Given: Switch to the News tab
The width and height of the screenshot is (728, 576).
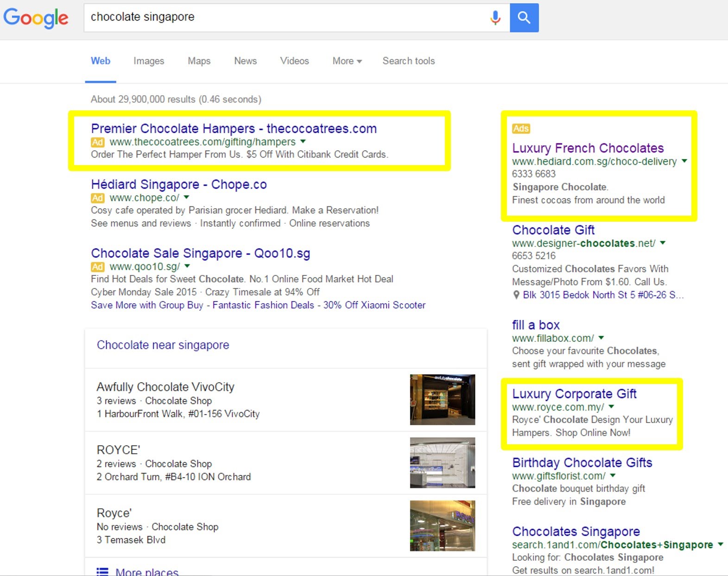Looking at the screenshot, I should coord(246,61).
